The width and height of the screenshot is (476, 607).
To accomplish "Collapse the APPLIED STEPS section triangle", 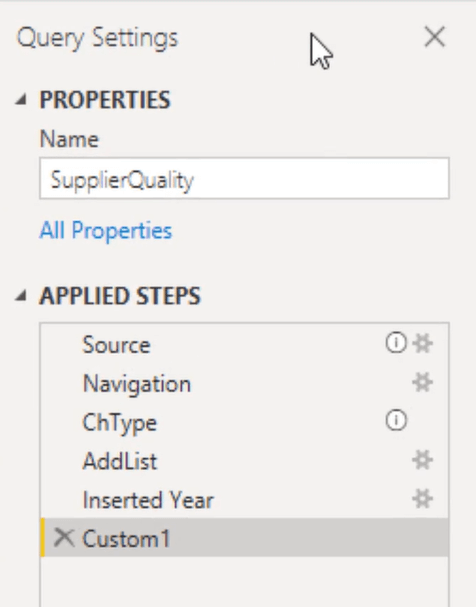I will [x=21, y=296].
